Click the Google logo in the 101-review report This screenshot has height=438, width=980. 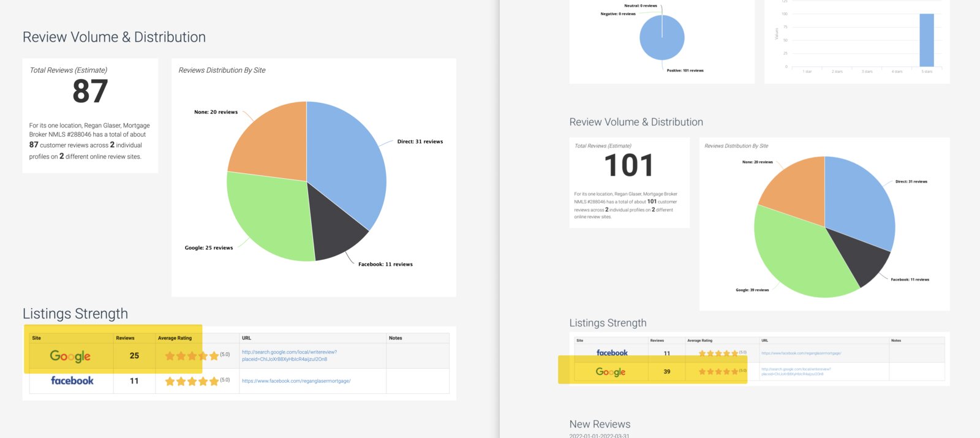tap(611, 372)
